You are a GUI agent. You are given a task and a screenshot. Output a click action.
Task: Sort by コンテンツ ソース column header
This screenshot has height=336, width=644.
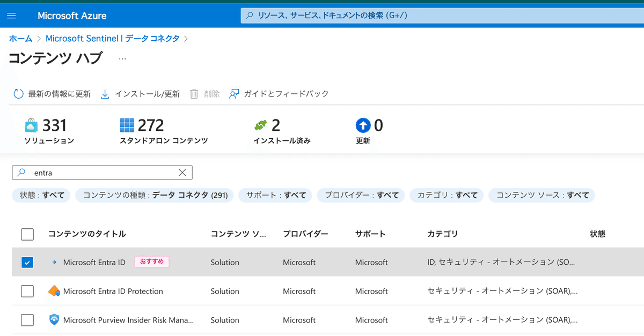click(238, 234)
